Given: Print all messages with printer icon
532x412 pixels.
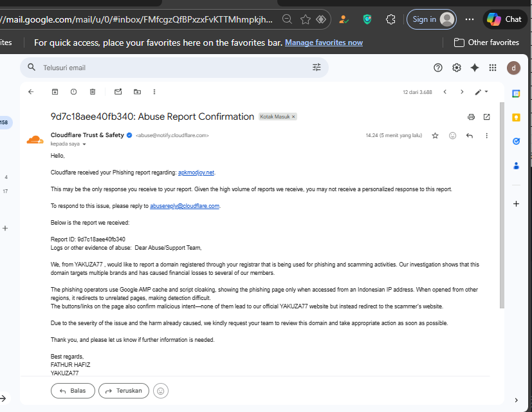Looking at the screenshot, I should point(471,117).
